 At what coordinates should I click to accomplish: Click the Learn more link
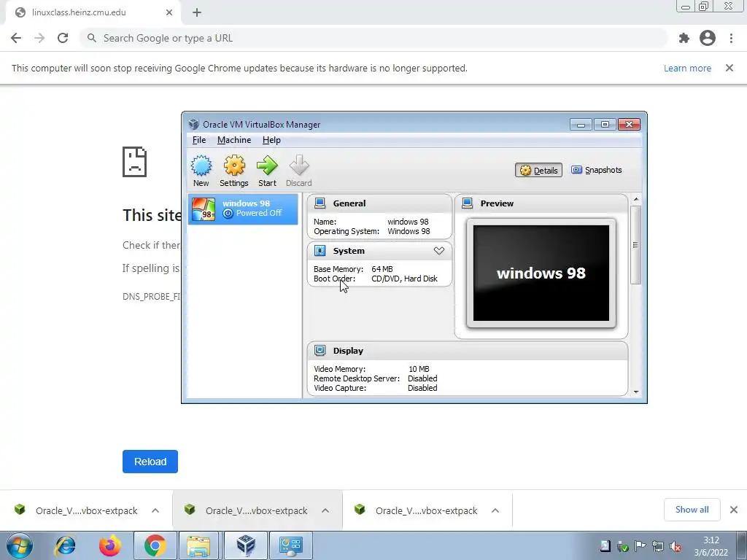[x=687, y=68]
